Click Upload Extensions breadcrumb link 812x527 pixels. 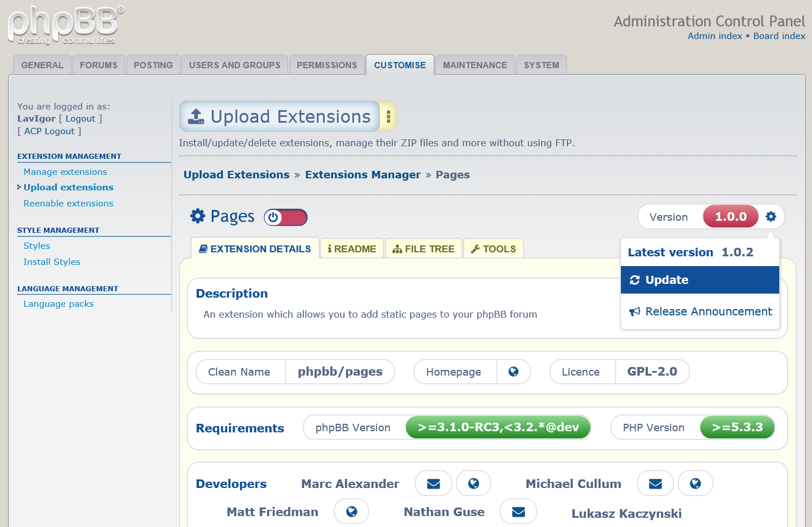(x=236, y=174)
